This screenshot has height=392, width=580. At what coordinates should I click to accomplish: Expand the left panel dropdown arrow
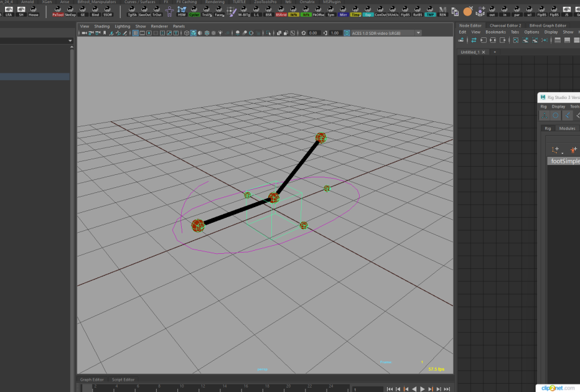coord(70,40)
